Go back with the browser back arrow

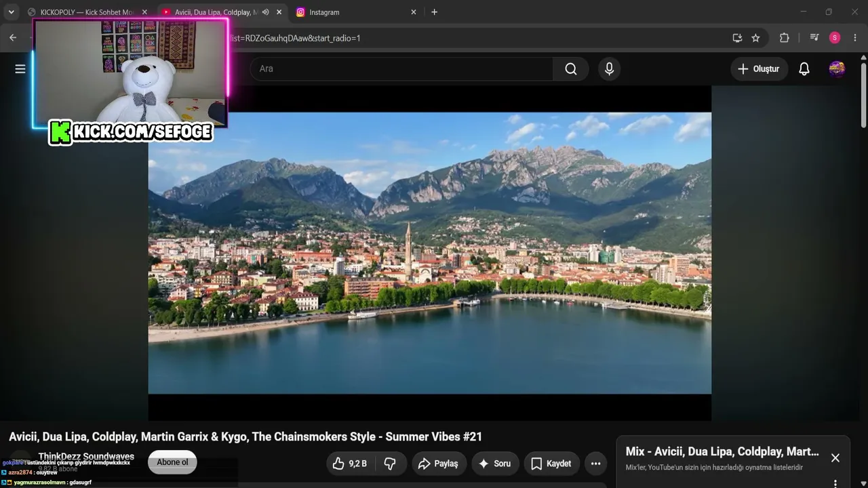[x=13, y=38]
